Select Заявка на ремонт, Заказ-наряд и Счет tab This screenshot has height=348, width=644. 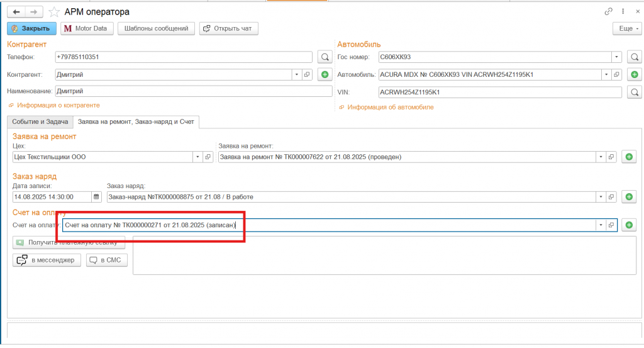pos(136,122)
